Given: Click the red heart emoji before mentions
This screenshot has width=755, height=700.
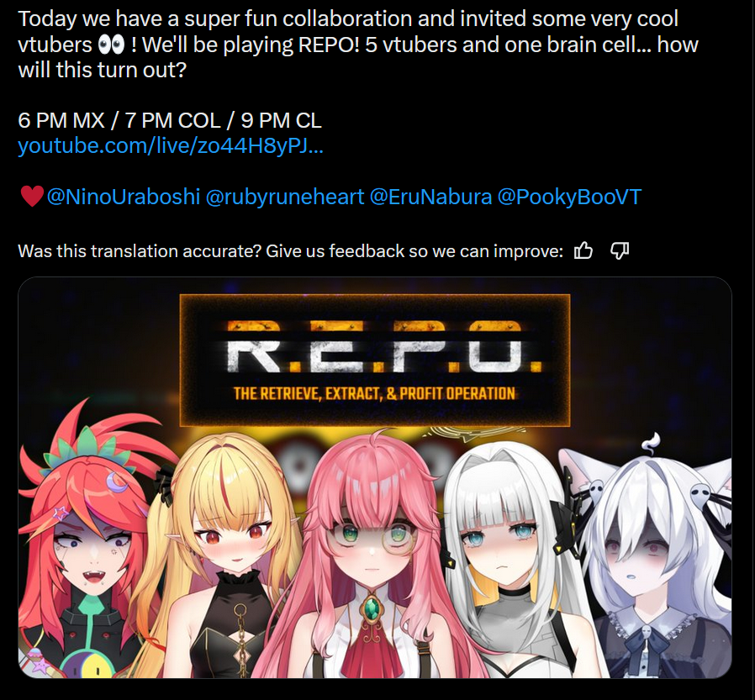Looking at the screenshot, I should [x=32, y=197].
